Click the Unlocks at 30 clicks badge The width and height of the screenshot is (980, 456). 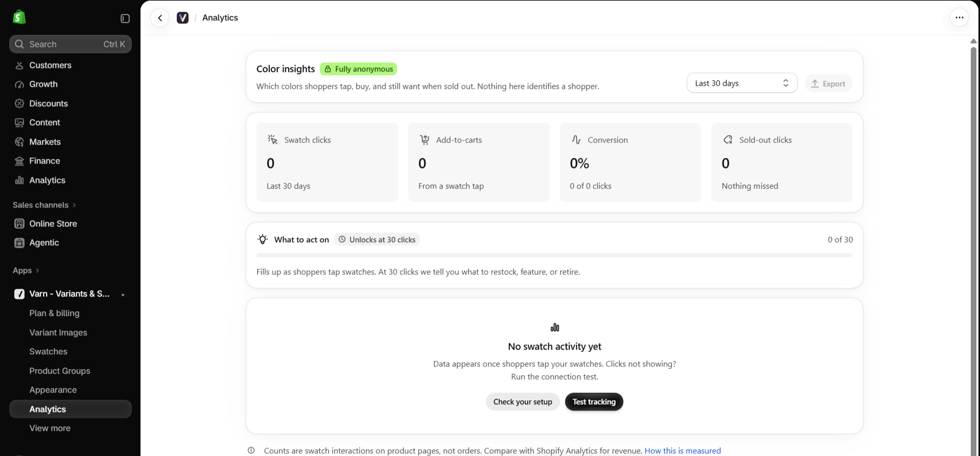point(377,240)
